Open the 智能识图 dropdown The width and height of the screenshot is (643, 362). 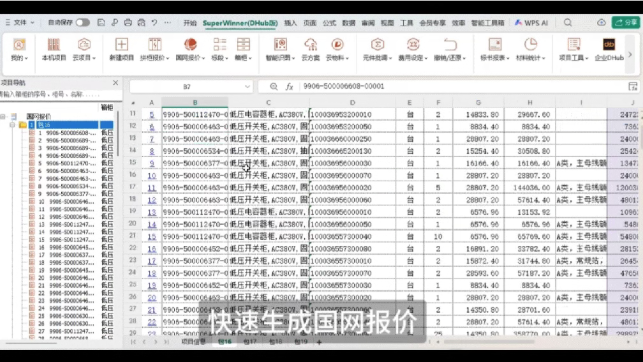coord(280,50)
